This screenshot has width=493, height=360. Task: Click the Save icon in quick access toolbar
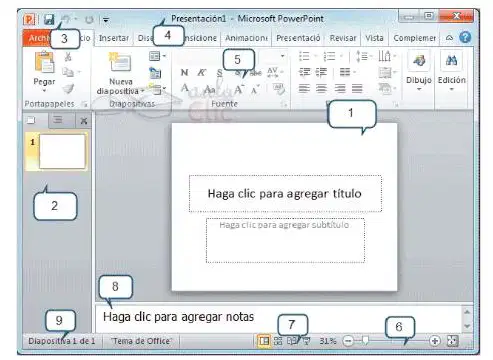coord(49,19)
